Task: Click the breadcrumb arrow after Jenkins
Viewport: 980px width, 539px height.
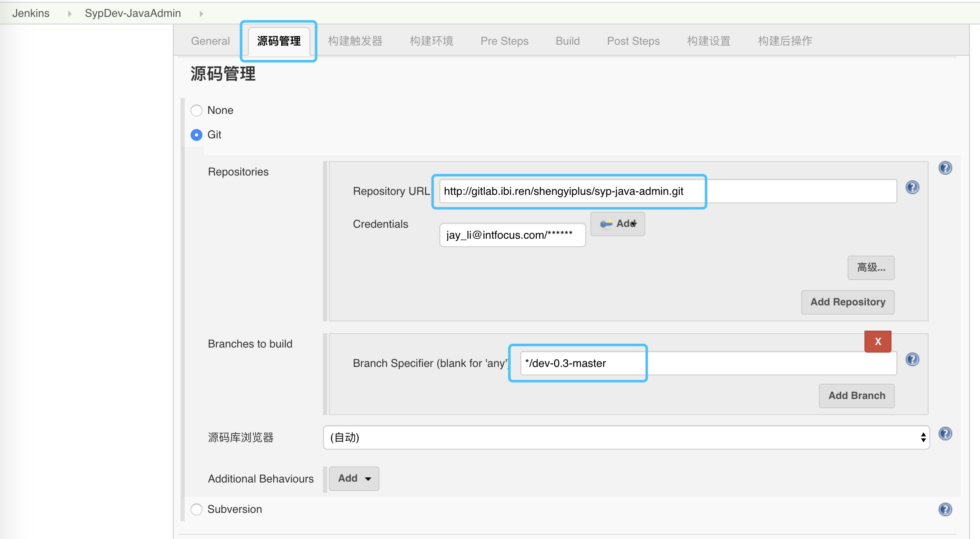Action: point(70,14)
